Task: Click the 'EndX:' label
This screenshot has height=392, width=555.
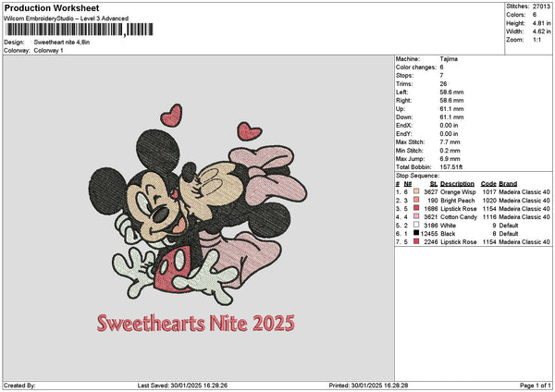Action: 404,126
